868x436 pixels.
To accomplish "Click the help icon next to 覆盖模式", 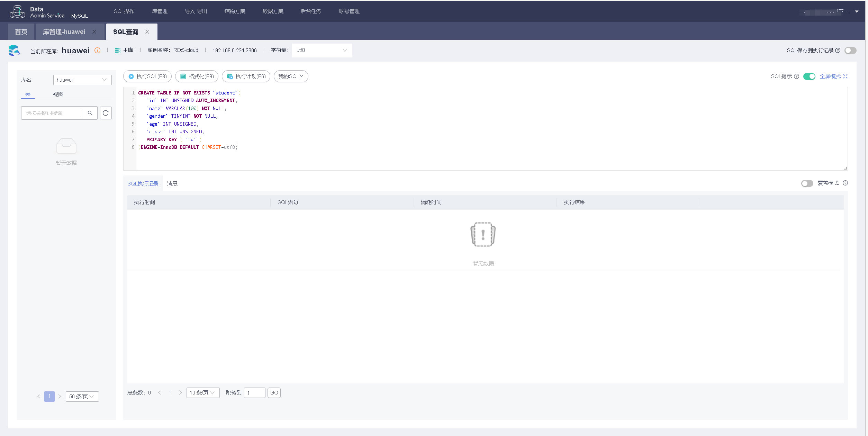I will pos(845,183).
